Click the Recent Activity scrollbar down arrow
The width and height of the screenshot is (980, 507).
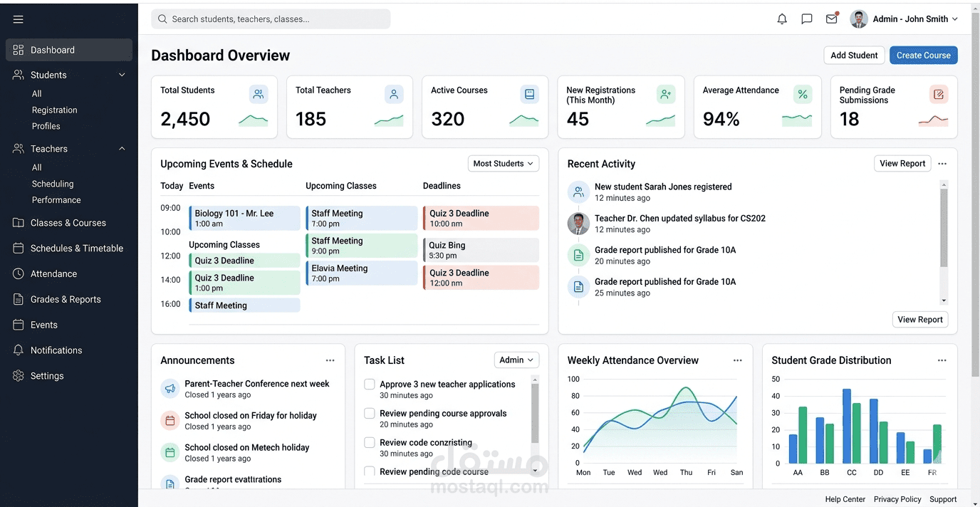pyautogui.click(x=944, y=300)
